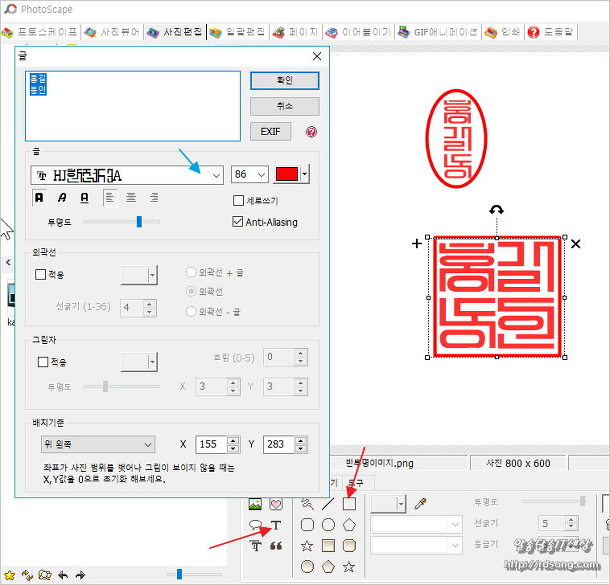Image resolution: width=610 pixels, height=585 pixels.
Task: Open the 위 왼쪽 anchor position dropdown
Action: point(93,444)
